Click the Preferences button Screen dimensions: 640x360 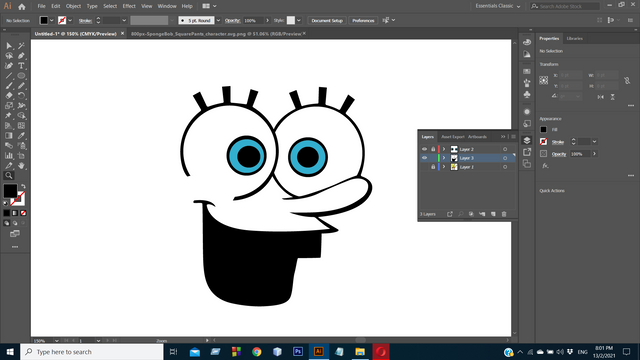(363, 20)
